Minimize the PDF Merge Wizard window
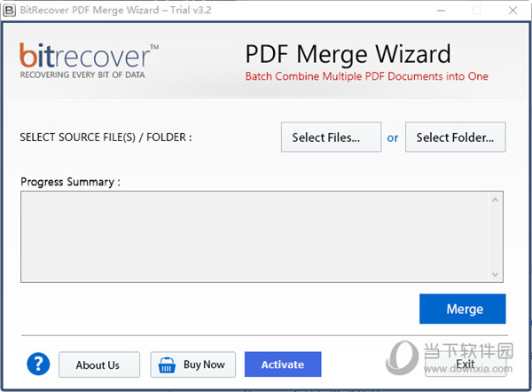The width and height of the screenshot is (532, 392). (x=441, y=10)
